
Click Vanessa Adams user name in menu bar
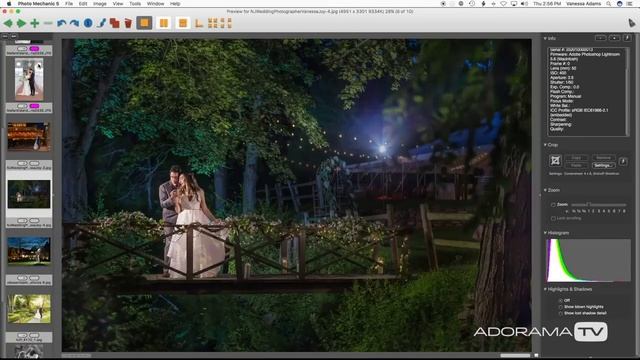(x=583, y=4)
